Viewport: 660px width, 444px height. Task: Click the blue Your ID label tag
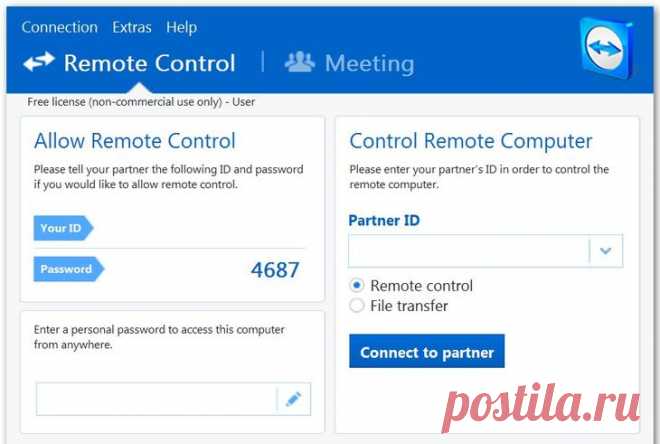(x=62, y=228)
